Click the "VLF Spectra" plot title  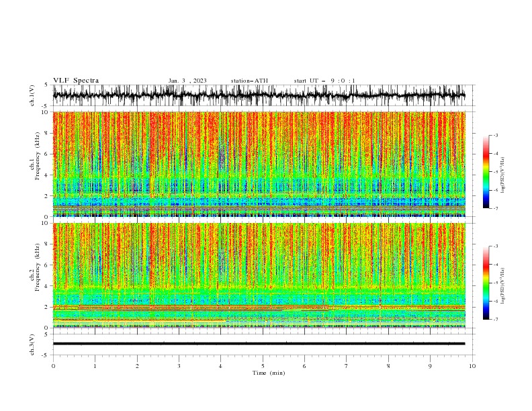[x=76, y=81]
